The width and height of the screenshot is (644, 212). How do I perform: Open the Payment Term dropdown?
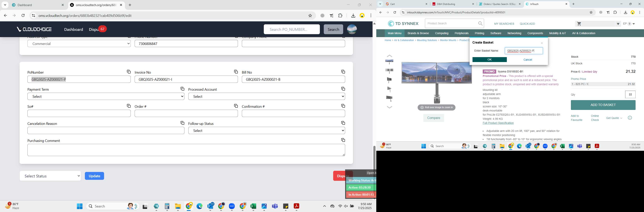tap(106, 96)
